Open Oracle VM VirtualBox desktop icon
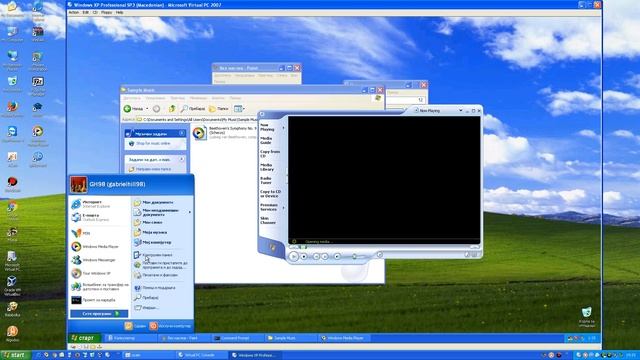This screenshot has width=640, height=360. tap(11, 286)
